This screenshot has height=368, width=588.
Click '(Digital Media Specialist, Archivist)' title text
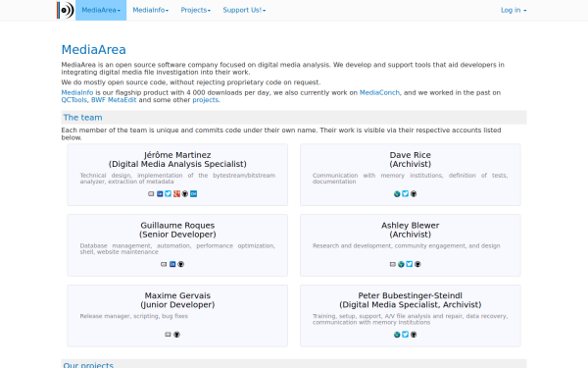click(411, 304)
